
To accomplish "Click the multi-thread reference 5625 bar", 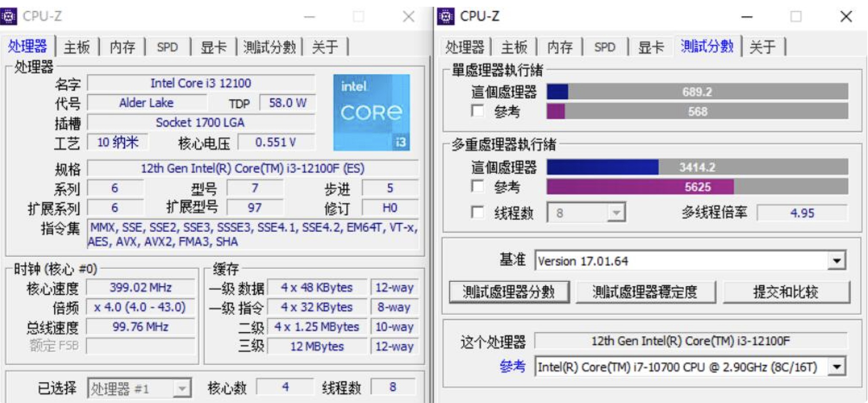I will point(697,187).
